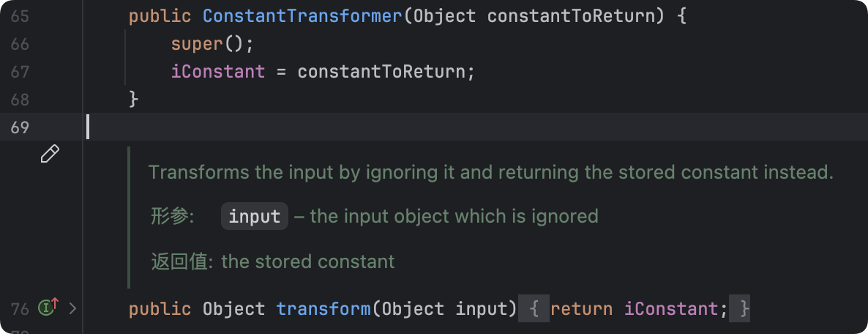Click line number 69 in the gutter
This screenshot has width=868, height=334.
pos(20,127)
